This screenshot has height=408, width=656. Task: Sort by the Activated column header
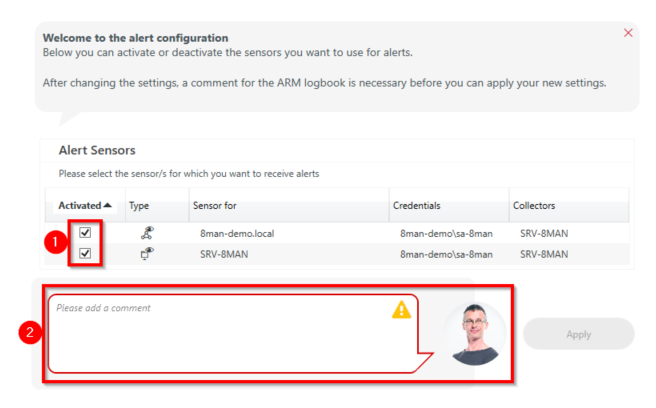tap(80, 205)
